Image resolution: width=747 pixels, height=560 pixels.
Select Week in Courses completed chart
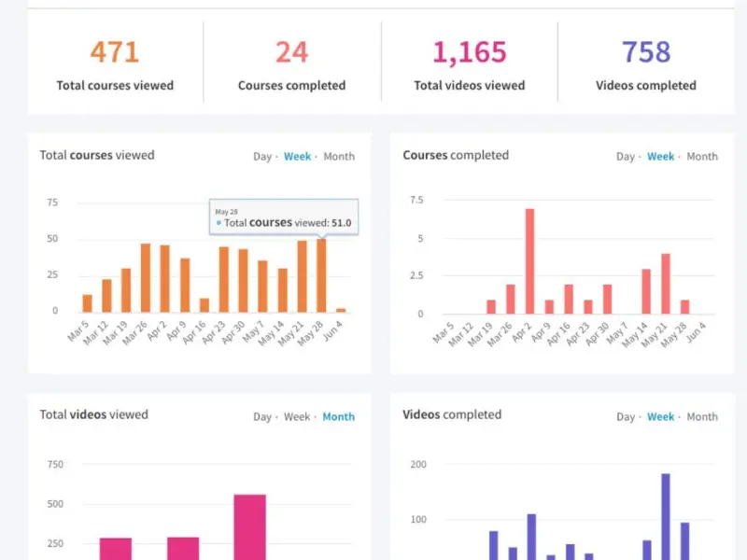660,157
